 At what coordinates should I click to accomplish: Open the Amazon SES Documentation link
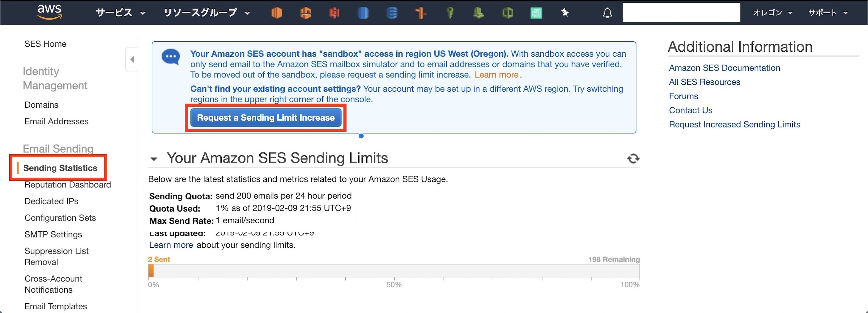point(725,68)
